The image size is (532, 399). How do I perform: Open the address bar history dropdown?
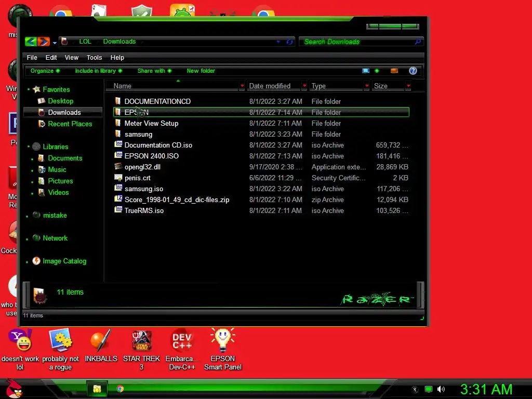(x=278, y=42)
